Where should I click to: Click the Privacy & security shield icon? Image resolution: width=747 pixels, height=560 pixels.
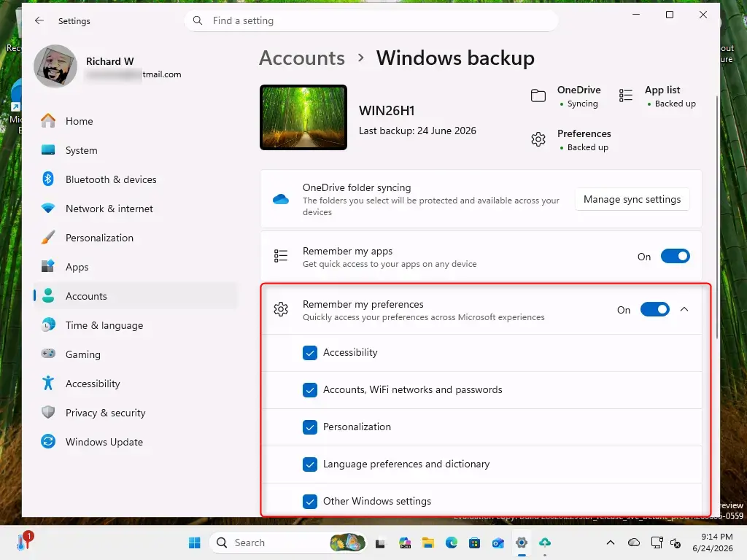click(48, 413)
